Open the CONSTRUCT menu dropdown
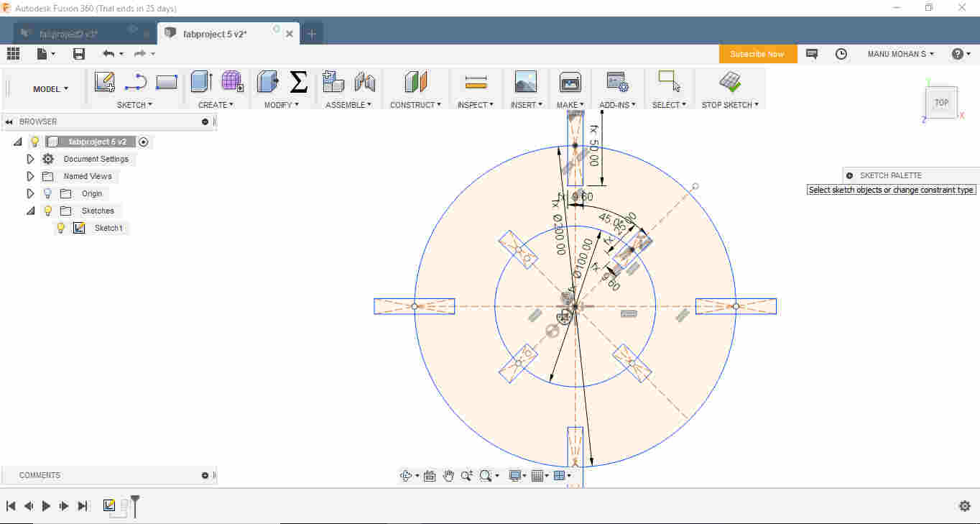This screenshot has height=524, width=980. (416, 105)
